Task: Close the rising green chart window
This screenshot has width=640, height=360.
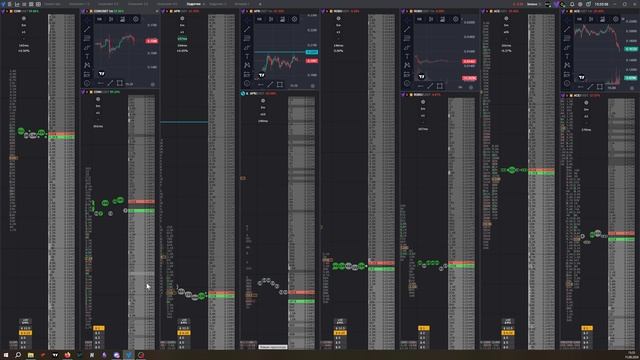Action: tap(157, 11)
